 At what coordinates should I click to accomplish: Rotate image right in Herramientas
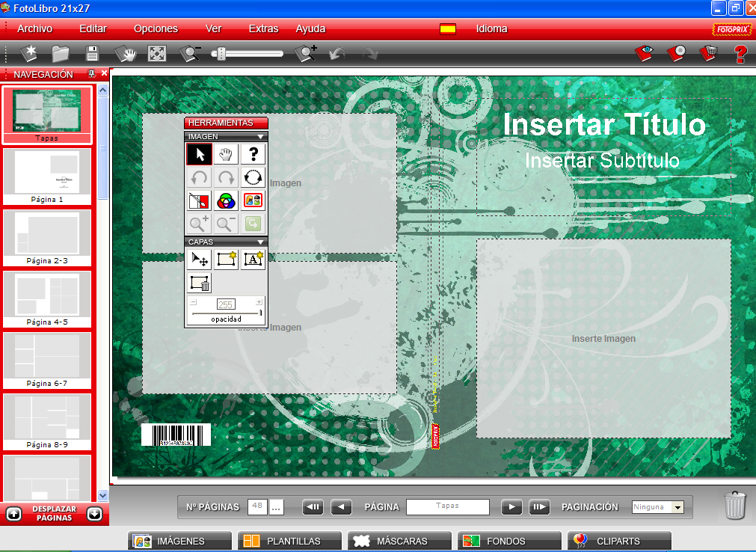(226, 177)
